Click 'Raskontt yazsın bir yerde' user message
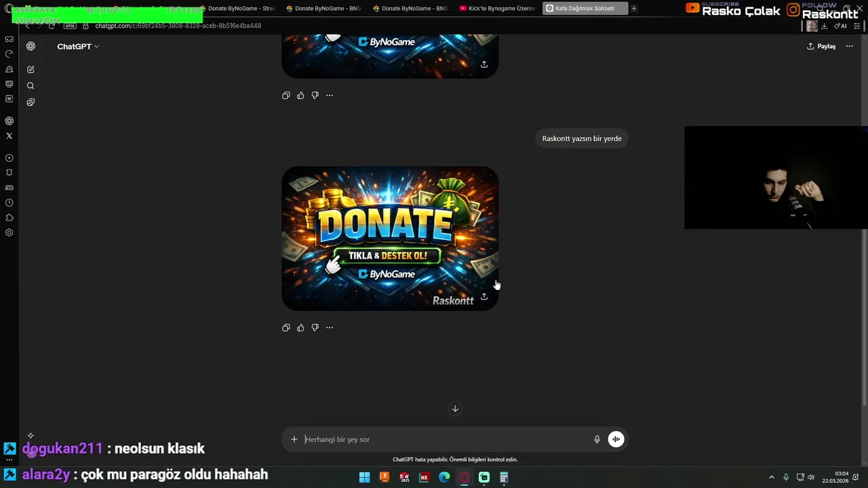The image size is (868, 488). [x=582, y=138]
